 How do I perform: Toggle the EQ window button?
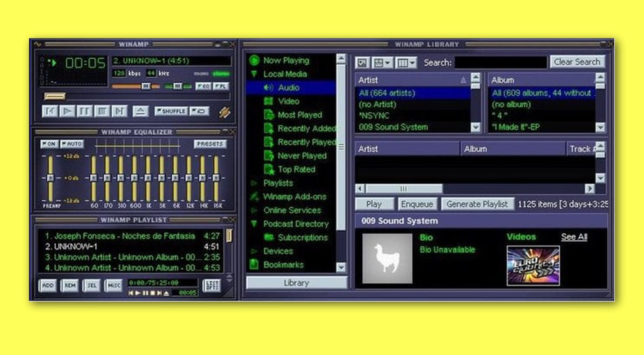[x=204, y=86]
